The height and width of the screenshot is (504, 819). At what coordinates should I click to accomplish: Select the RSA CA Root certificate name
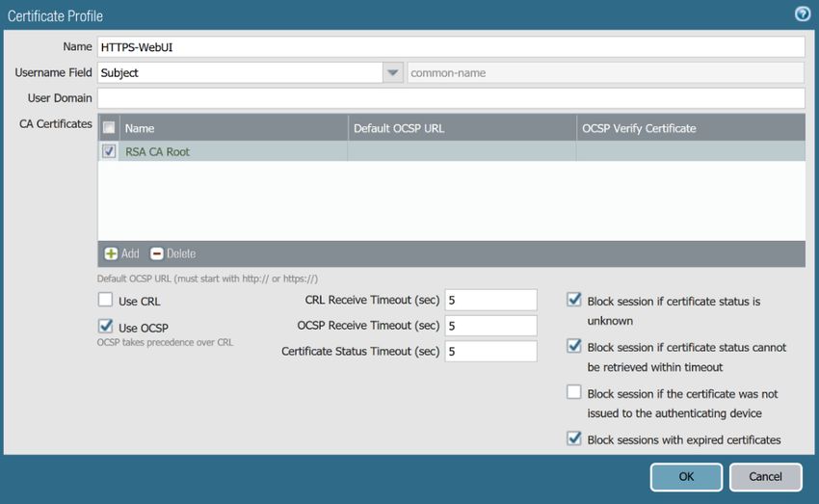click(x=157, y=152)
